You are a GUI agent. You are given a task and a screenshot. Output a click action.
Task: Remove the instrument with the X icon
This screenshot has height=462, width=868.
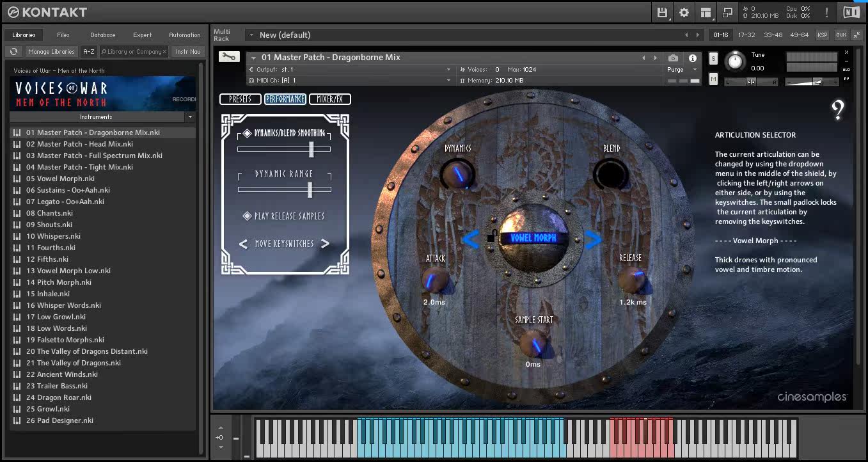(847, 52)
